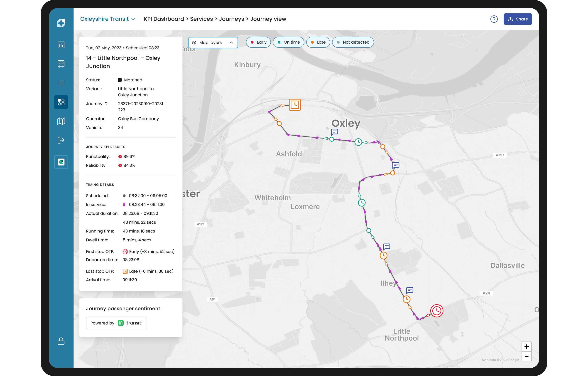Click the export arrow sidebar icon
This screenshot has height=376, width=588.
point(61,140)
